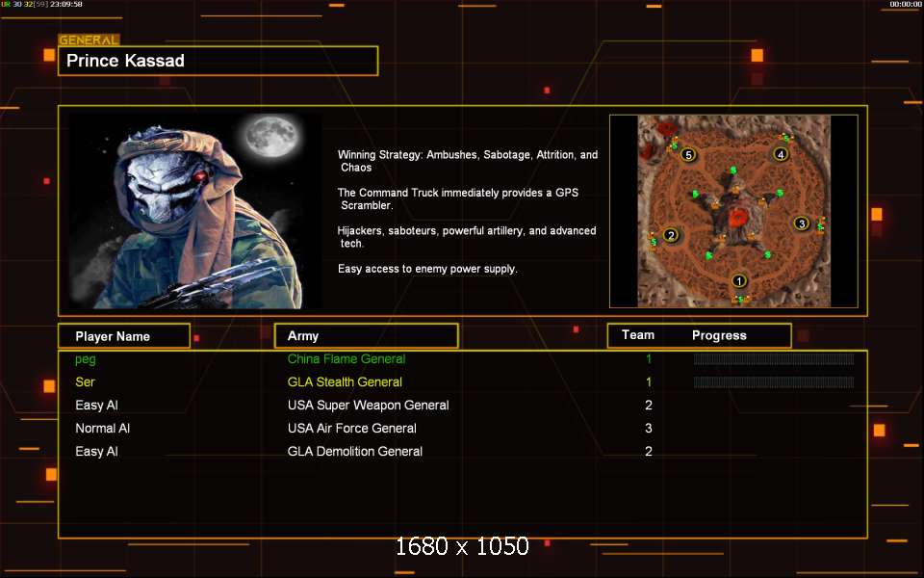Click GLA Stealth General army text
Screen dimensions: 924x578
click(x=345, y=382)
